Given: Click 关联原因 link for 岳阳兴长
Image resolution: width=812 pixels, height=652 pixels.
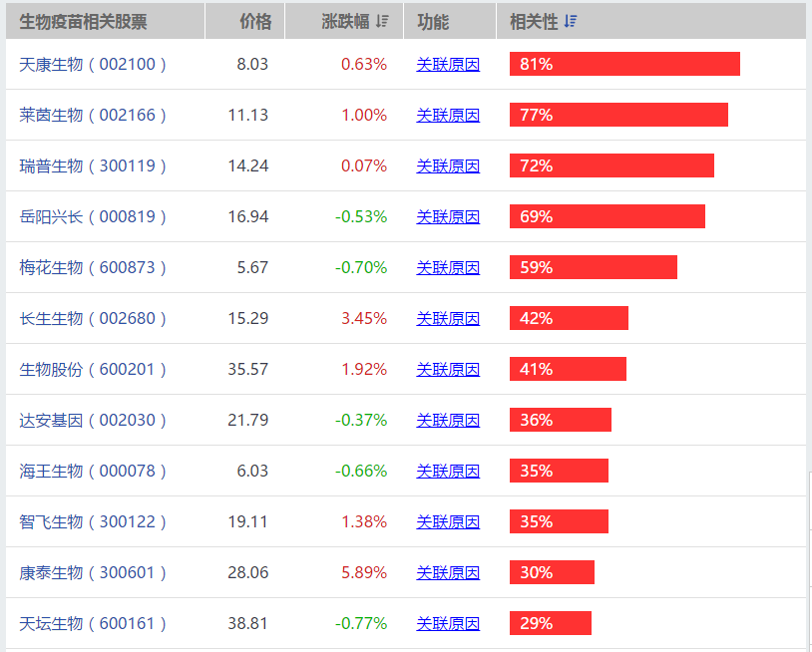Looking at the screenshot, I should tap(448, 216).
